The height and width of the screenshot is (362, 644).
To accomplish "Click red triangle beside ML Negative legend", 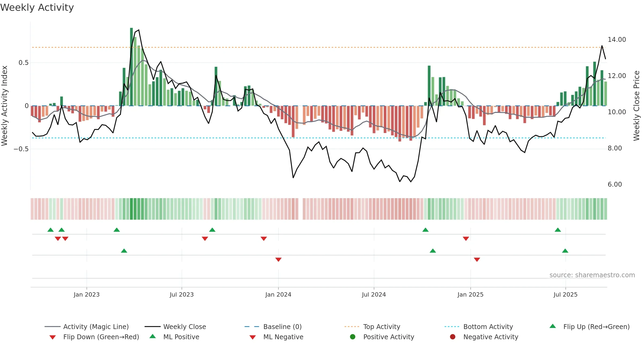I will pos(253,337).
